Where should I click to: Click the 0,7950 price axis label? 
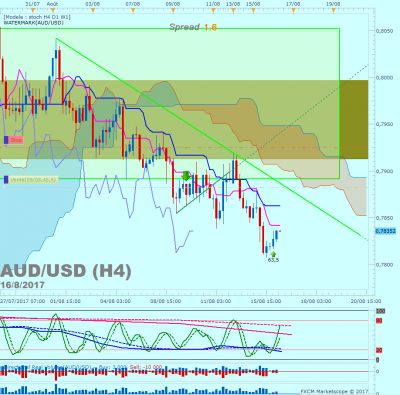pyautogui.click(x=384, y=124)
